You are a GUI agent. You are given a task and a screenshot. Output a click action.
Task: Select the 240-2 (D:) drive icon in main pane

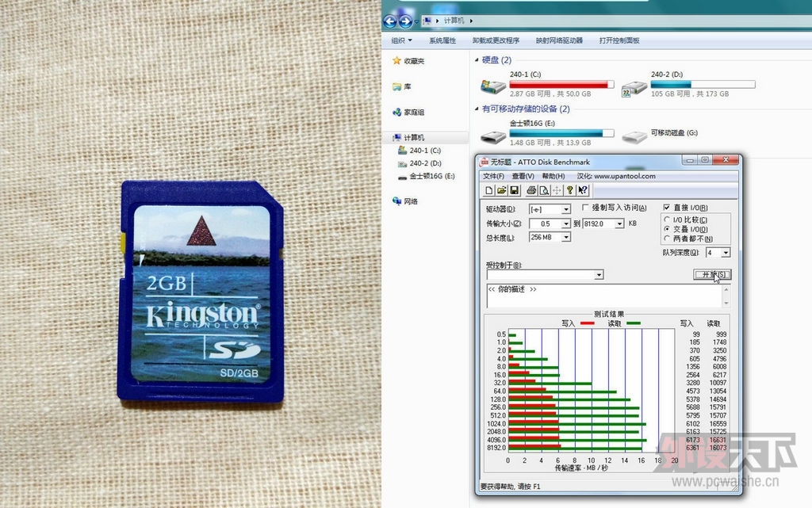pyautogui.click(x=634, y=88)
